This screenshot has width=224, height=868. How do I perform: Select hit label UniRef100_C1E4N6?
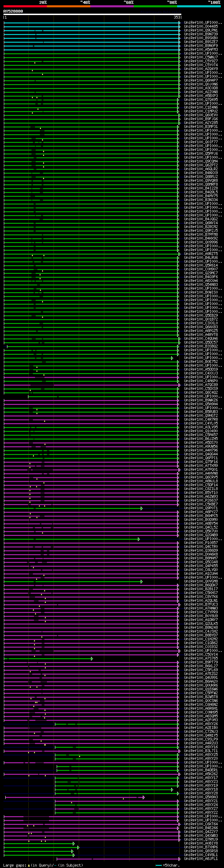[x=201, y=108]
